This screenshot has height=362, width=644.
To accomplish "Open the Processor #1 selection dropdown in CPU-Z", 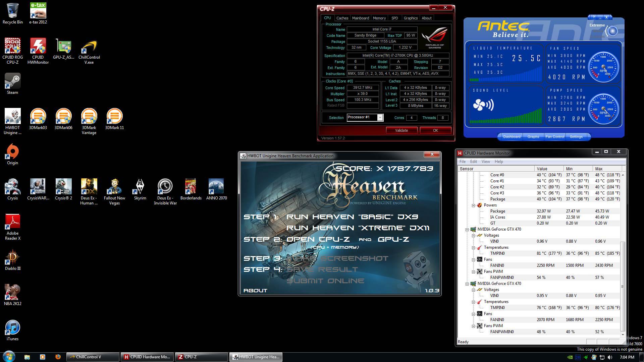I will click(x=380, y=117).
